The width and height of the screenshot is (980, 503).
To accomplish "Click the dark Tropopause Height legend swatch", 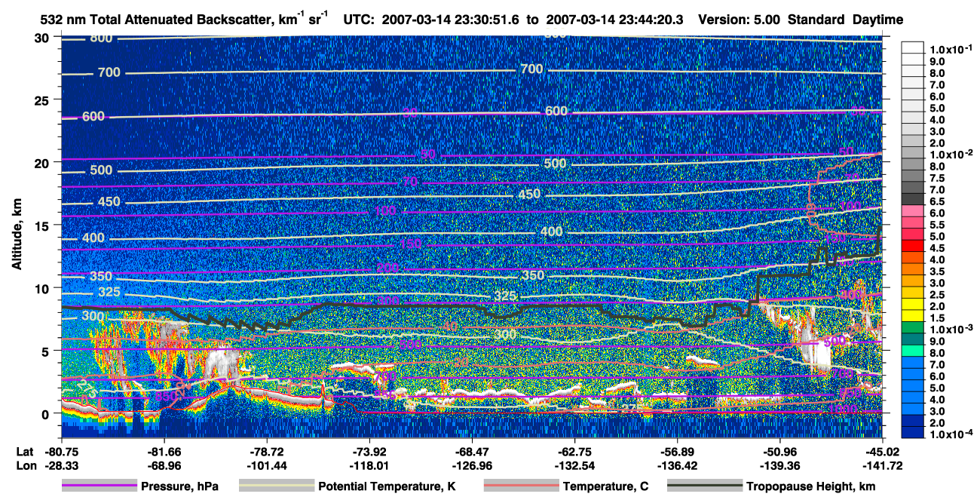I will tap(703, 486).
